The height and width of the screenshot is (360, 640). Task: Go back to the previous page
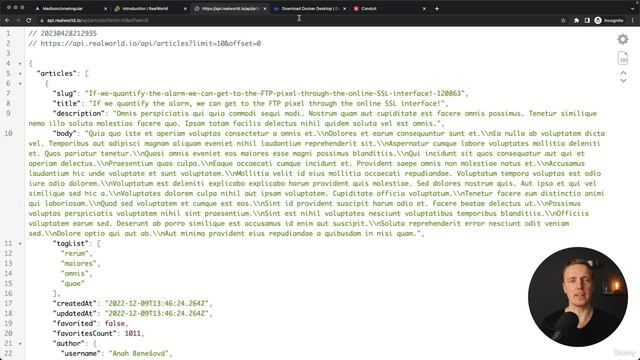(x=7, y=20)
